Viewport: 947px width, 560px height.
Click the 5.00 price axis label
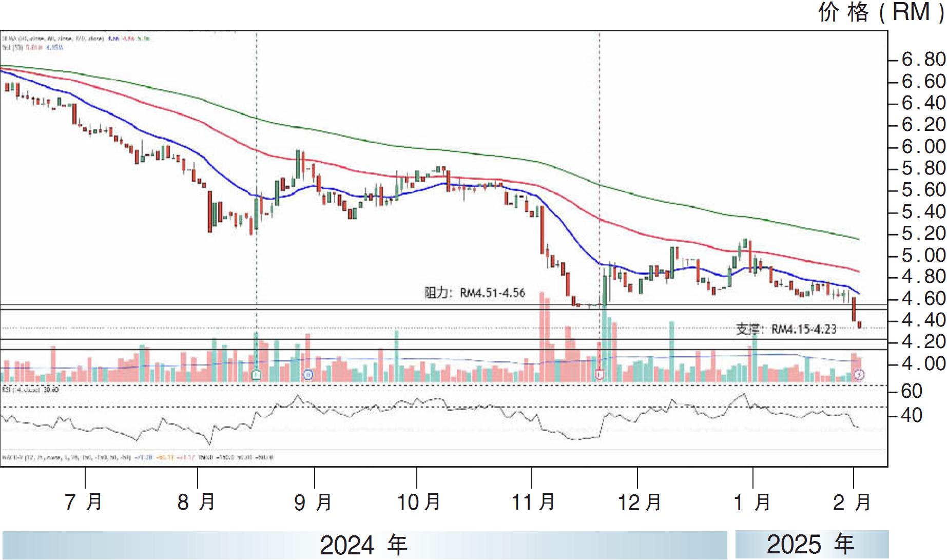[x=924, y=255]
